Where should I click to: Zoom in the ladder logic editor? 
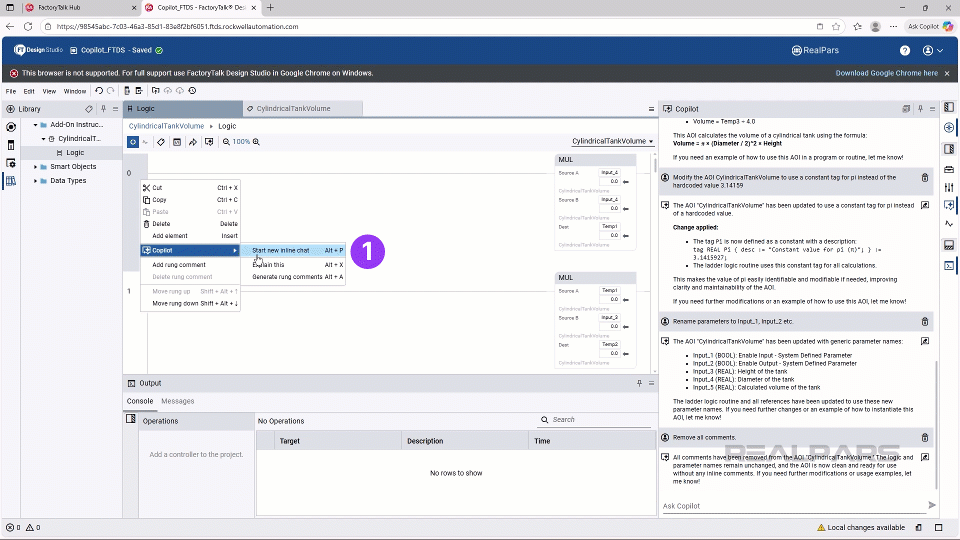pyautogui.click(x=257, y=141)
